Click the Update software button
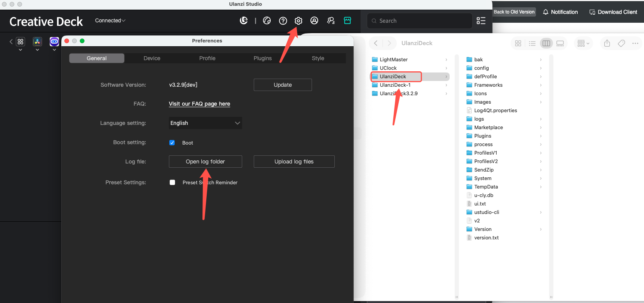The height and width of the screenshot is (303, 644). (283, 85)
